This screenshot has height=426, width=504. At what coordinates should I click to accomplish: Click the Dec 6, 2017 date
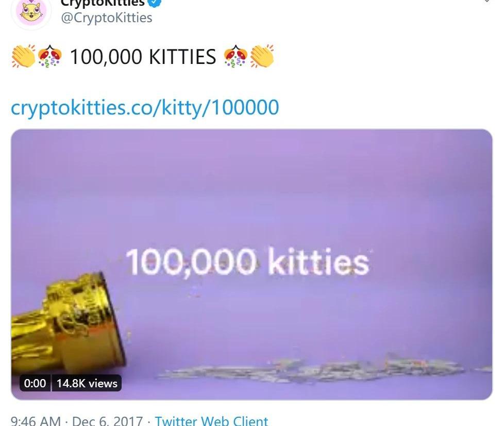point(107,421)
